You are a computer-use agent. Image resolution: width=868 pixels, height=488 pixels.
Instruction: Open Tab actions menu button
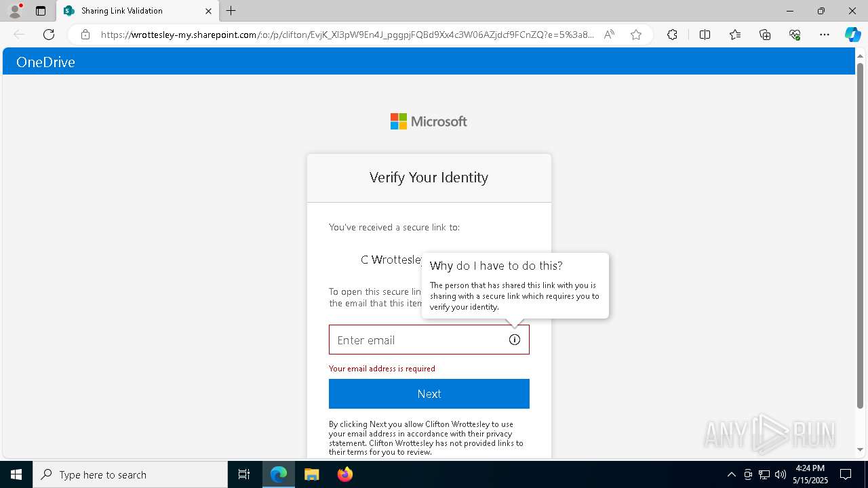click(x=41, y=11)
